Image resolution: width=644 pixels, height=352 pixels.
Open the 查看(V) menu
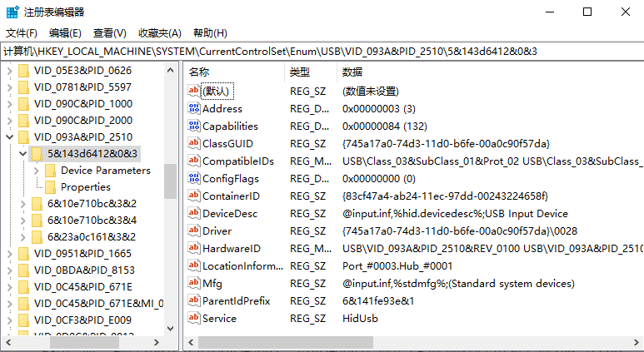(x=109, y=33)
